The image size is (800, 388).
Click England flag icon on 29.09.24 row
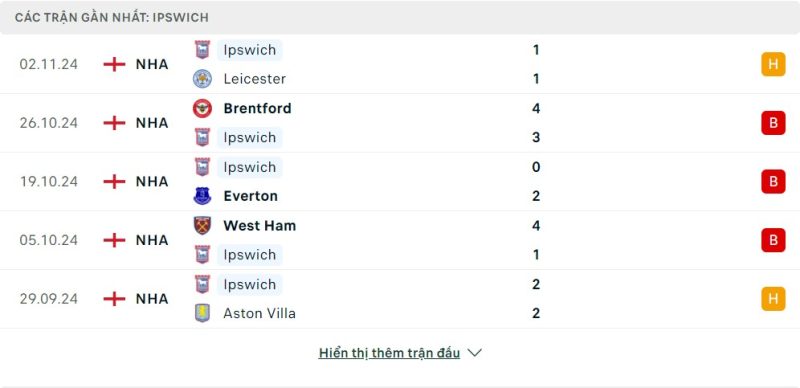pos(114,299)
